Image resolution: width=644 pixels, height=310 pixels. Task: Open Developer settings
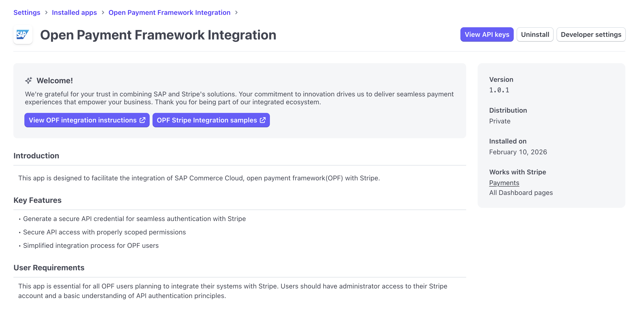tap(591, 34)
